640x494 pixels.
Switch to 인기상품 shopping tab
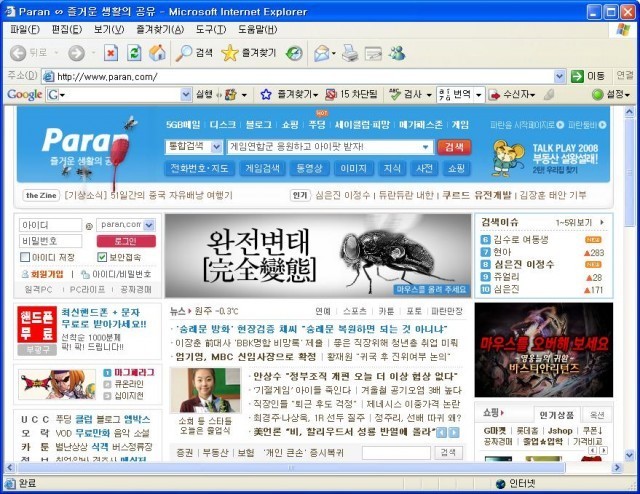pyautogui.click(x=557, y=415)
